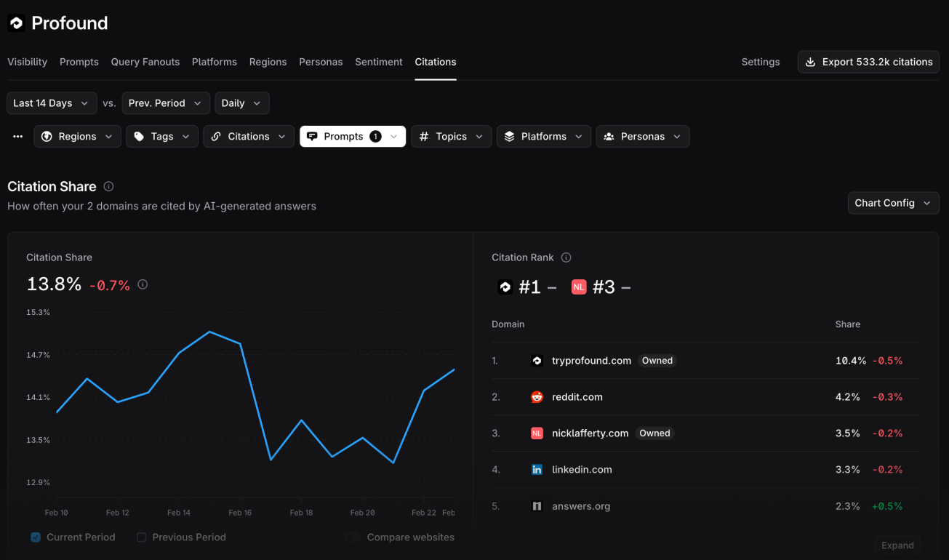Switch to the Sentiment tab

[379, 62]
